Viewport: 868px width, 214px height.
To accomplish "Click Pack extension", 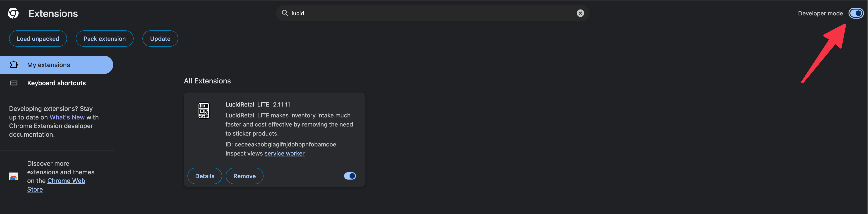I will pyautogui.click(x=104, y=39).
